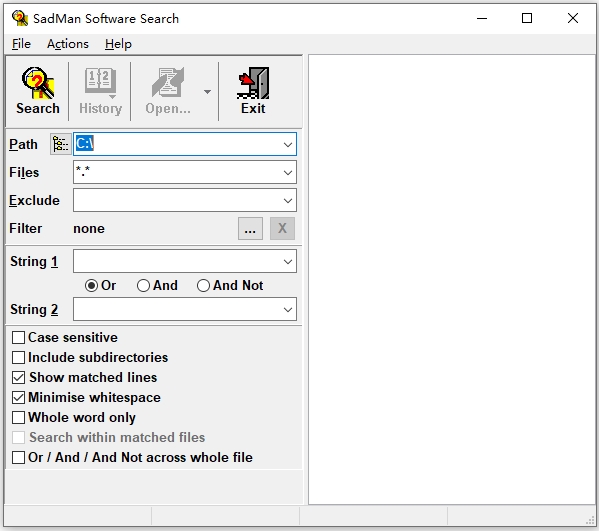Click the empty results pane on the right

pos(452,279)
